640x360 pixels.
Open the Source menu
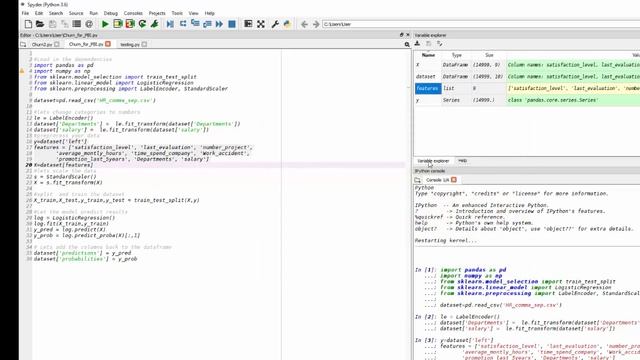(x=76, y=13)
